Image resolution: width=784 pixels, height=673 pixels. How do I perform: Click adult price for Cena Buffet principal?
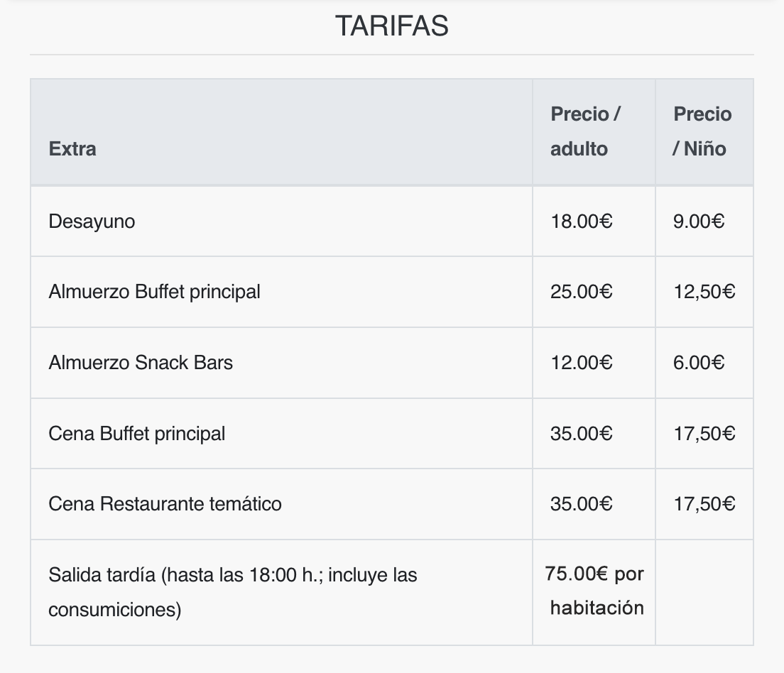581,434
